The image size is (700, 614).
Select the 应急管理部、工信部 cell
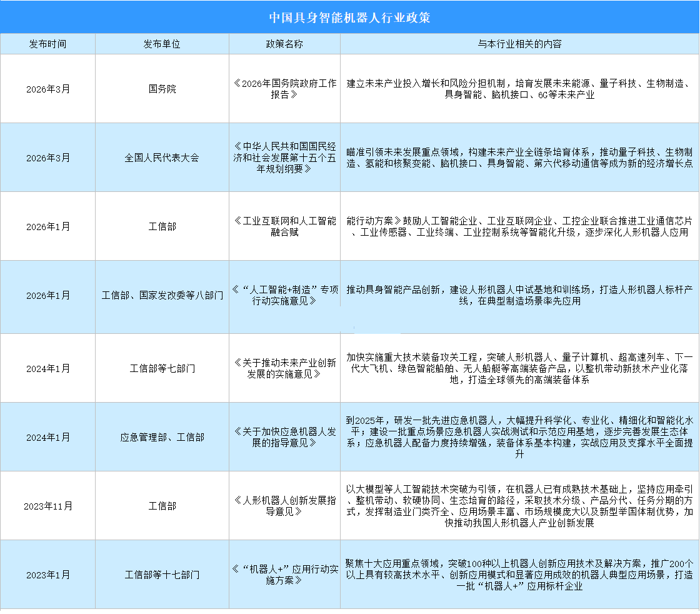click(162, 437)
